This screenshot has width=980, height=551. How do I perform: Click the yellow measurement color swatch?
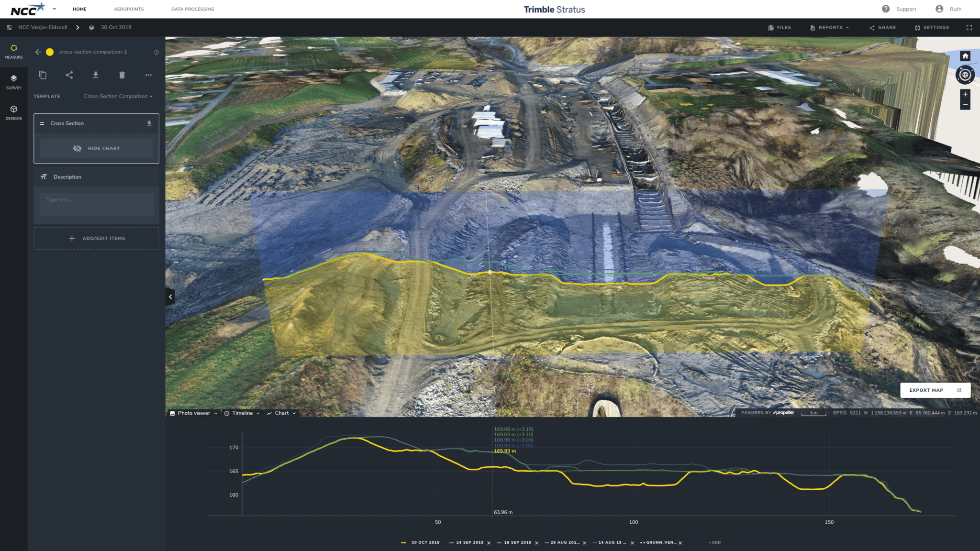point(50,52)
